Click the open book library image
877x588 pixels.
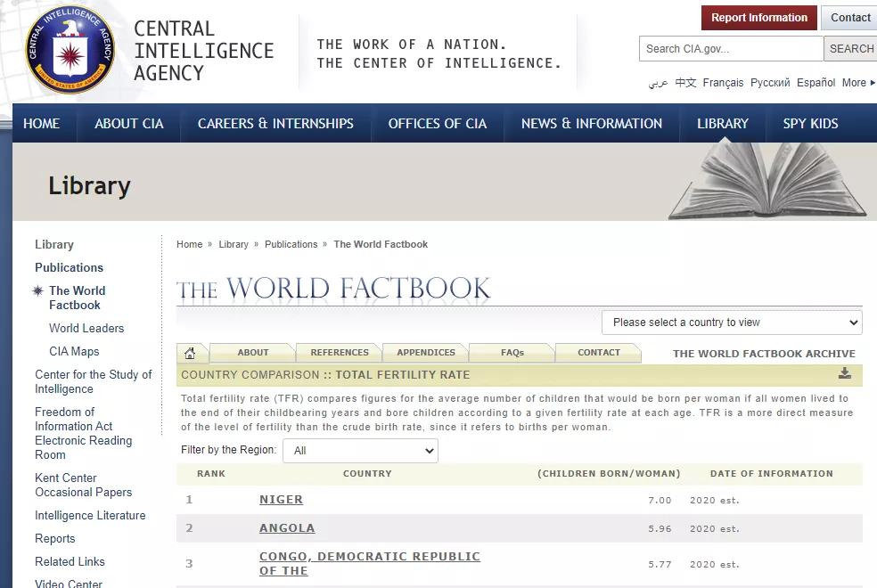(766, 180)
